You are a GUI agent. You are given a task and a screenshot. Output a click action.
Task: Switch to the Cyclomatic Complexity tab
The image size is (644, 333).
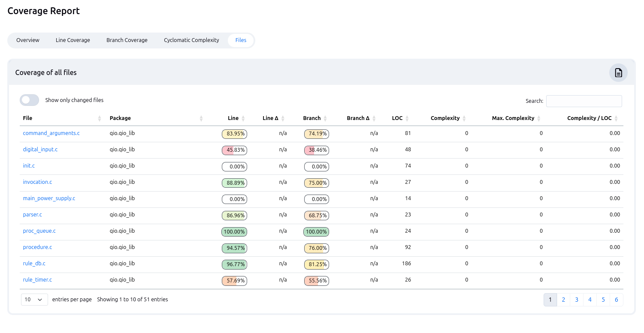(191, 40)
